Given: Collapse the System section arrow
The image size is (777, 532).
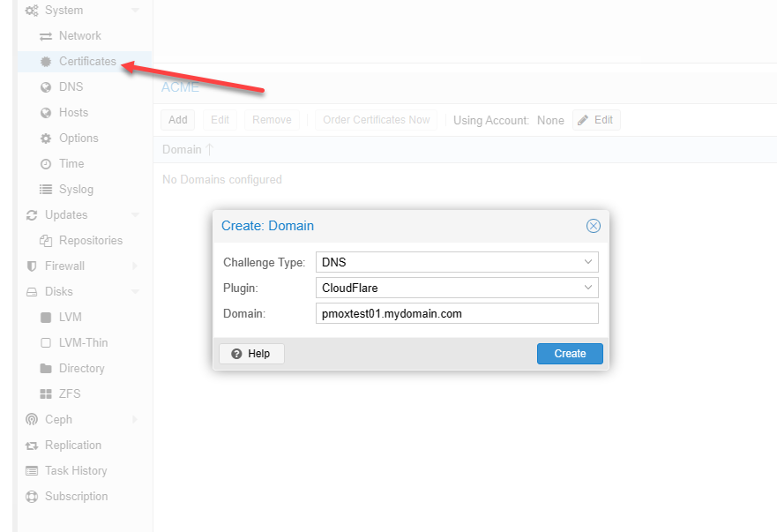Looking at the screenshot, I should tap(135, 11).
